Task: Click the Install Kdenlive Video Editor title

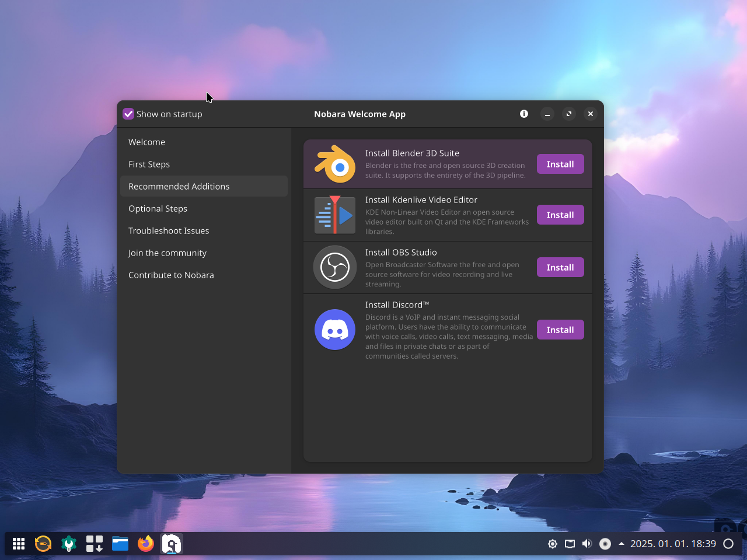Action: (x=421, y=200)
